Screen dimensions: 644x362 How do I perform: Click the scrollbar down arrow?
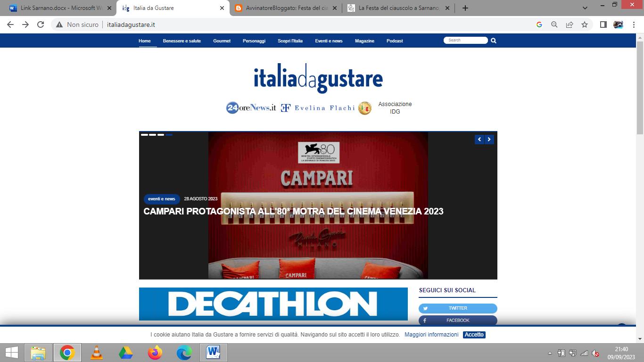(x=640, y=338)
